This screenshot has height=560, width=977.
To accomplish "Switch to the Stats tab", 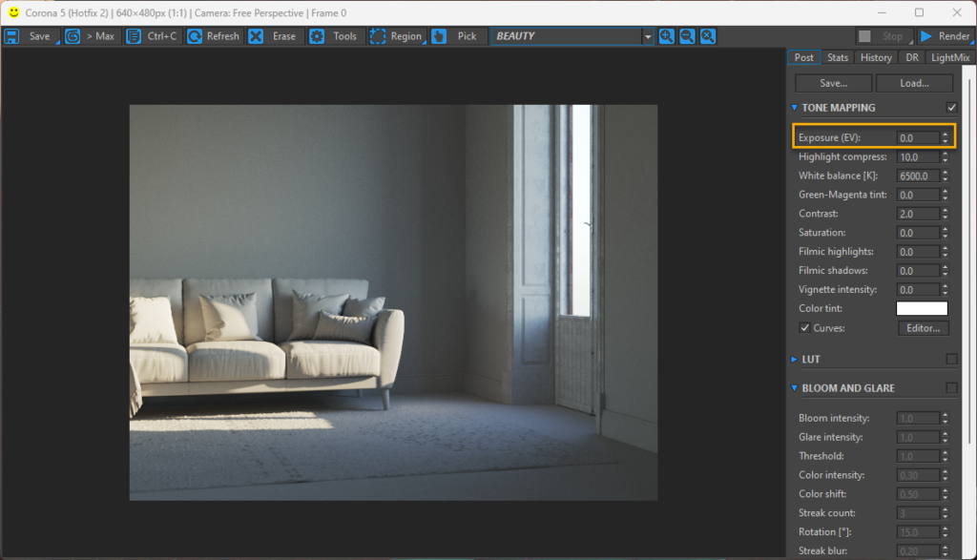I will [x=838, y=57].
